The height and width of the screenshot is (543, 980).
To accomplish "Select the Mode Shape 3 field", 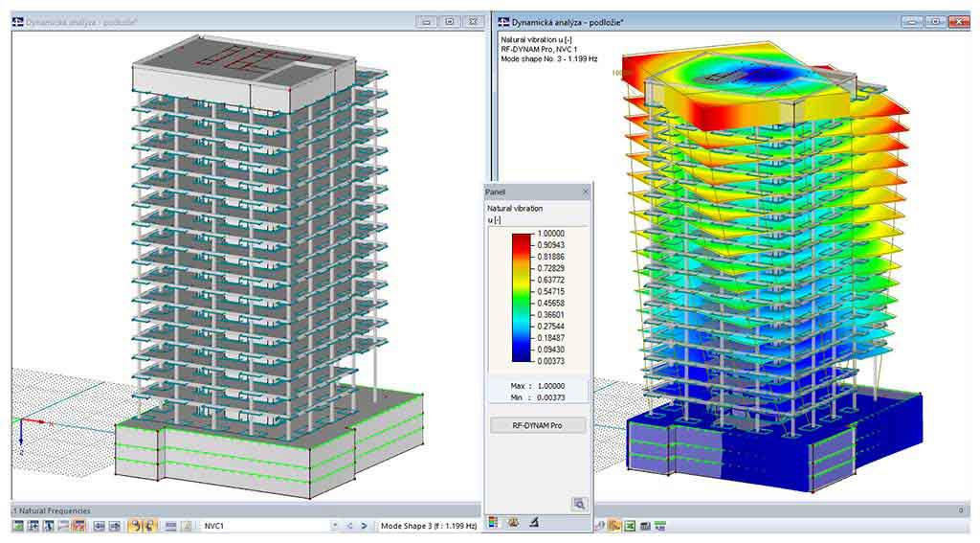I will pyautogui.click(x=429, y=526).
